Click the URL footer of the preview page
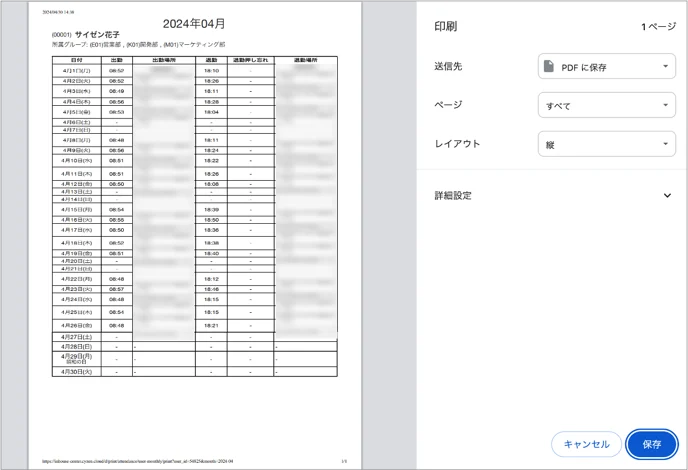688x470 pixels. point(137,461)
